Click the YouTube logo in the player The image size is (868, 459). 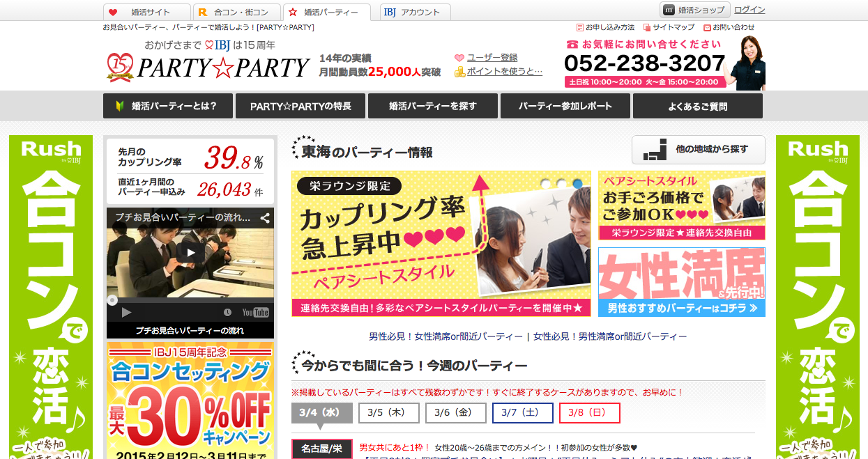click(256, 313)
